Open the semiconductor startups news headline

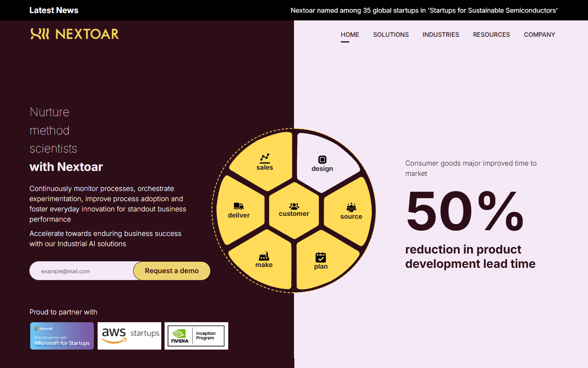[x=424, y=10]
